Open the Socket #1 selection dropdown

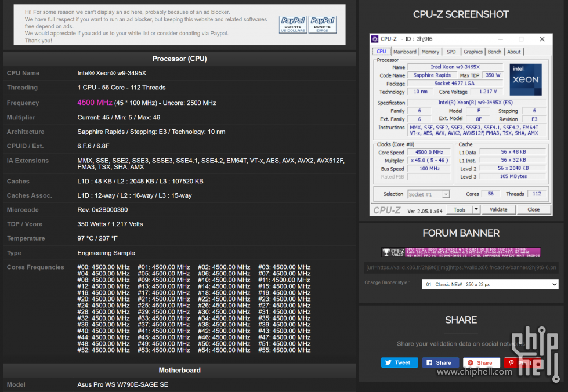click(x=429, y=194)
